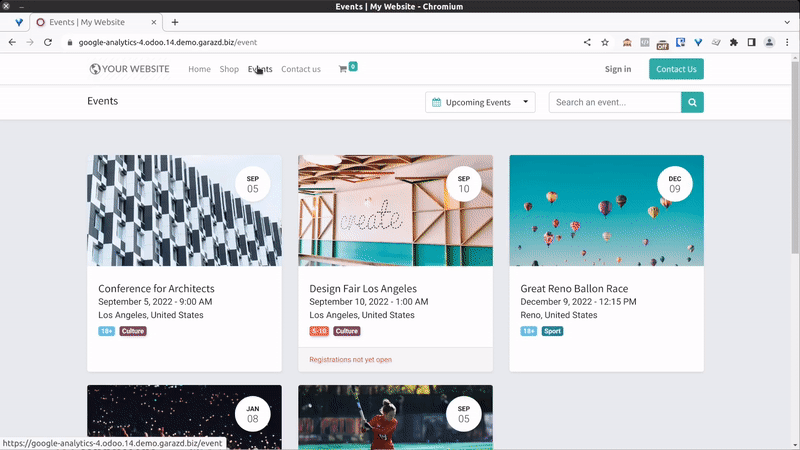Viewport: 800px width, 450px height.
Task: Click the hockey player event image
Action: pos(395,417)
